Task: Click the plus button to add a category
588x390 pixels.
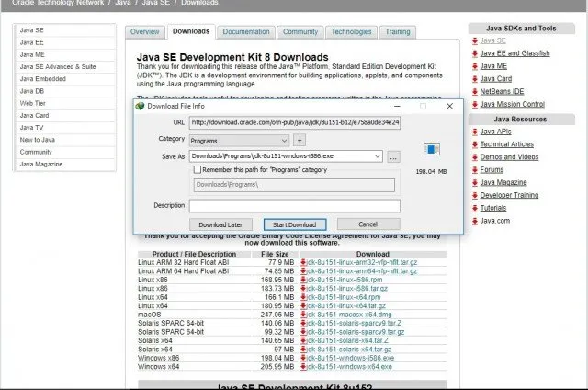Action: tap(300, 141)
